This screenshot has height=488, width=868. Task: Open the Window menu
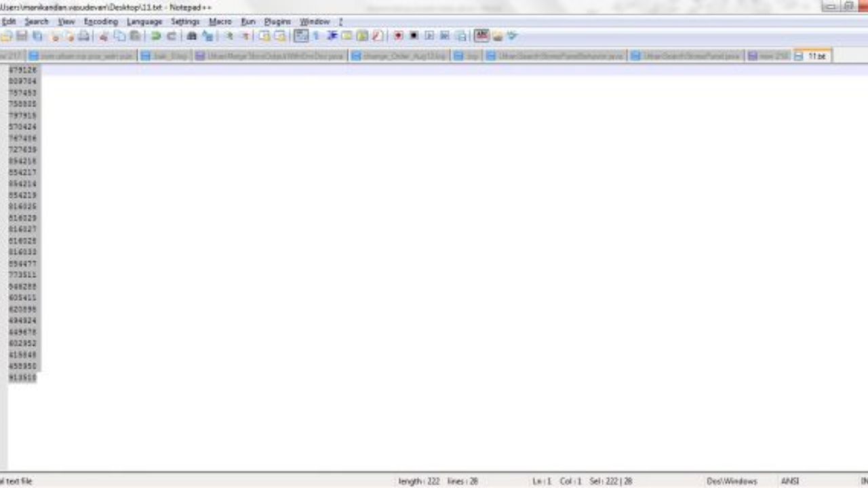pos(315,22)
